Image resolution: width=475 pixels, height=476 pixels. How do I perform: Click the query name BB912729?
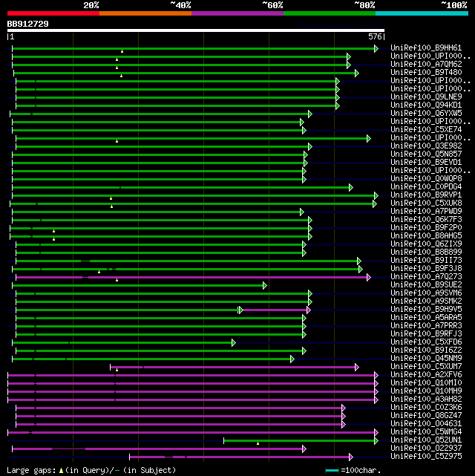coord(28,24)
